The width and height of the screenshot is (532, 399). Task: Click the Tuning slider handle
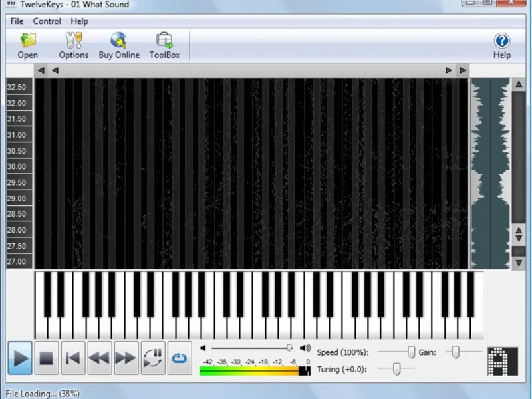point(396,369)
